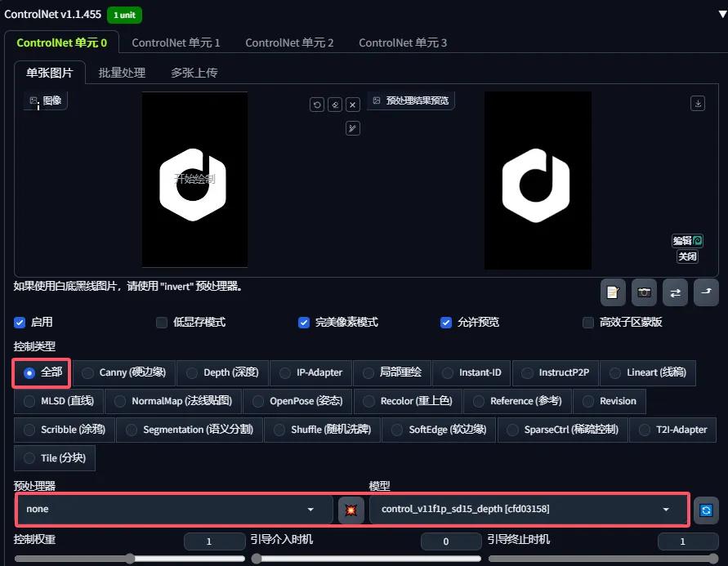Click the upward arrow send dimensions icon
728x566 pixels.
tap(706, 292)
